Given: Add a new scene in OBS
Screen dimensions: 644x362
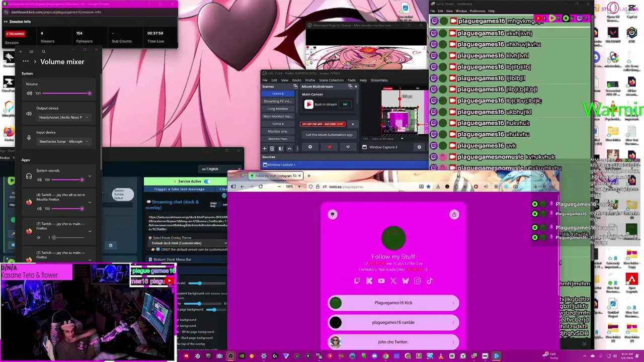Looking at the screenshot, I should [265, 148].
